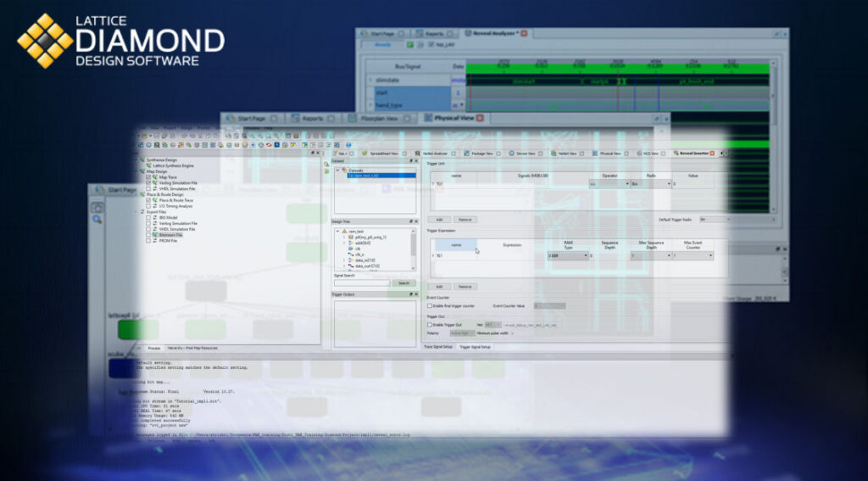
Task: Check the Enable Trigger Out checkbox
Action: 430,325
